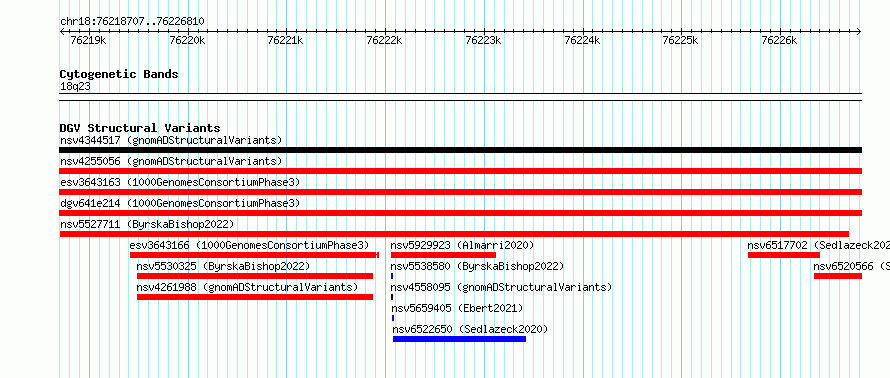Open nsv4261988 gnomADStructuralVariants label
Image resolution: width=890 pixels, height=378 pixels.
[x=247, y=287]
